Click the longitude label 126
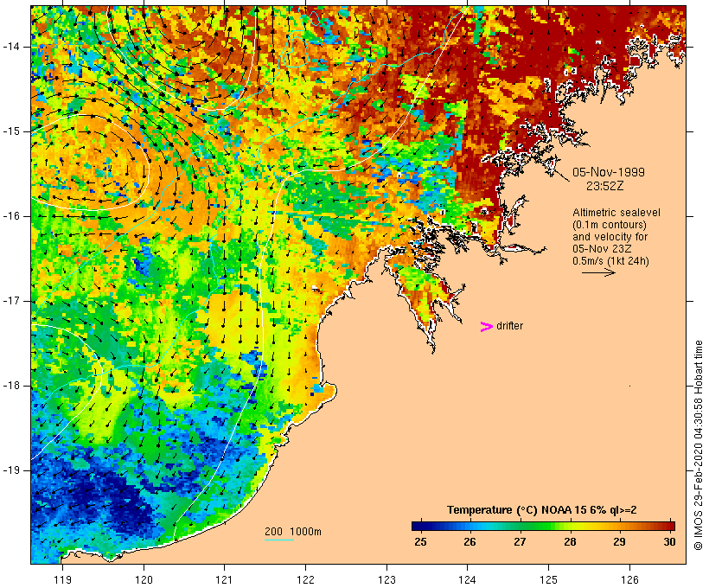709x588 pixels. 629,579
